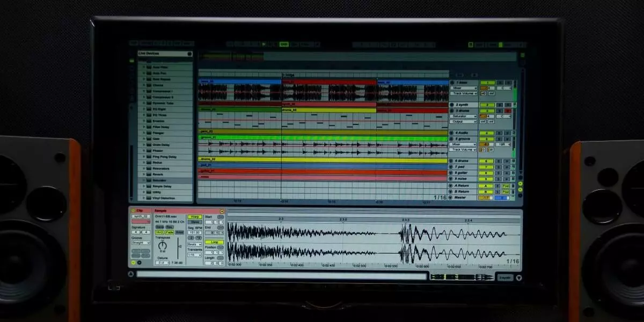Click the Seg. BPM field showing 151.00
Image resolution: width=644 pixels, height=322 pixels.
click(195, 233)
